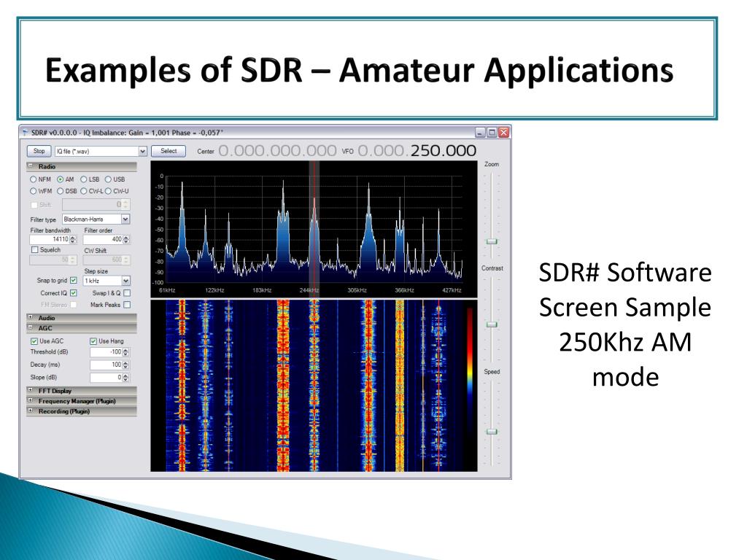
Task: Select the CW-L mode radio button
Action: tap(83, 191)
